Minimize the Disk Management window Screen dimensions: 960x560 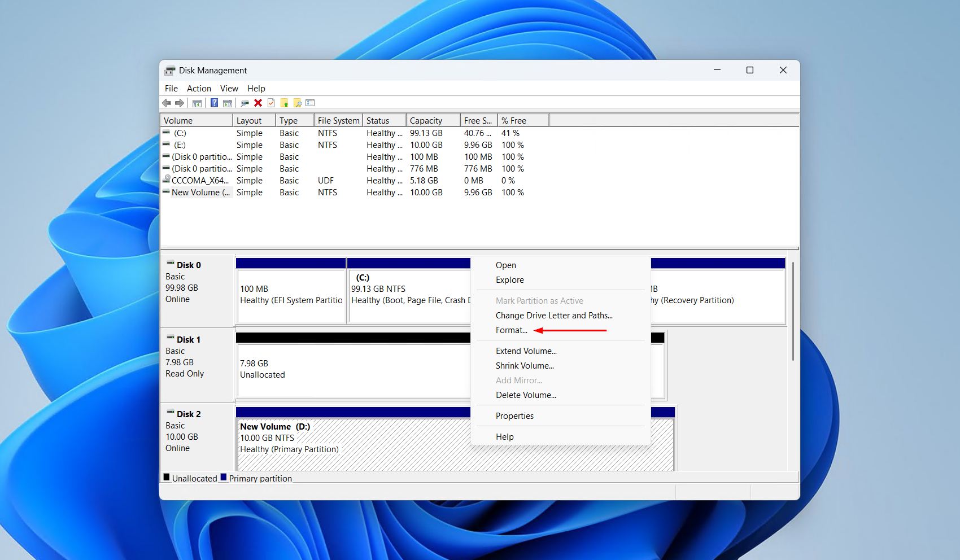pyautogui.click(x=717, y=70)
